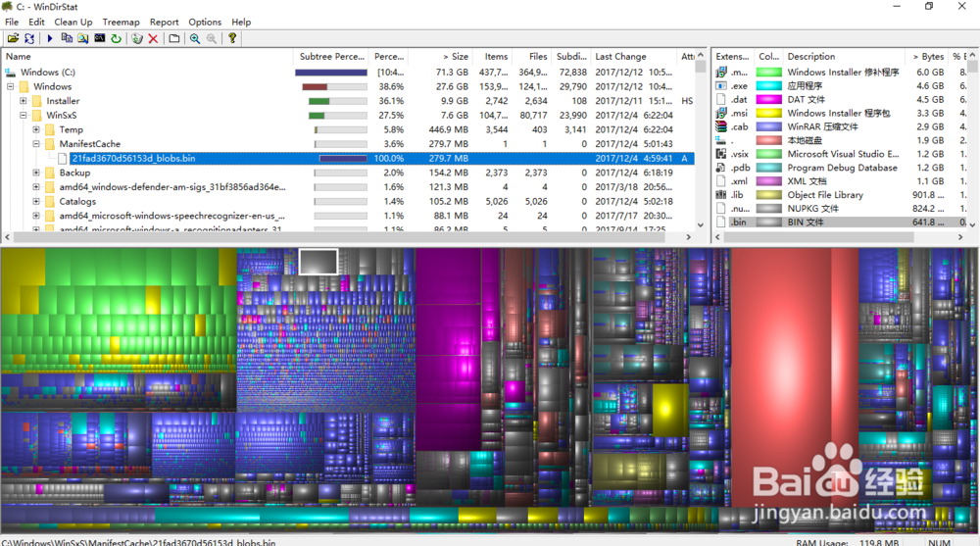Sort by the Name column header
The image size is (980, 546).
tap(148, 56)
